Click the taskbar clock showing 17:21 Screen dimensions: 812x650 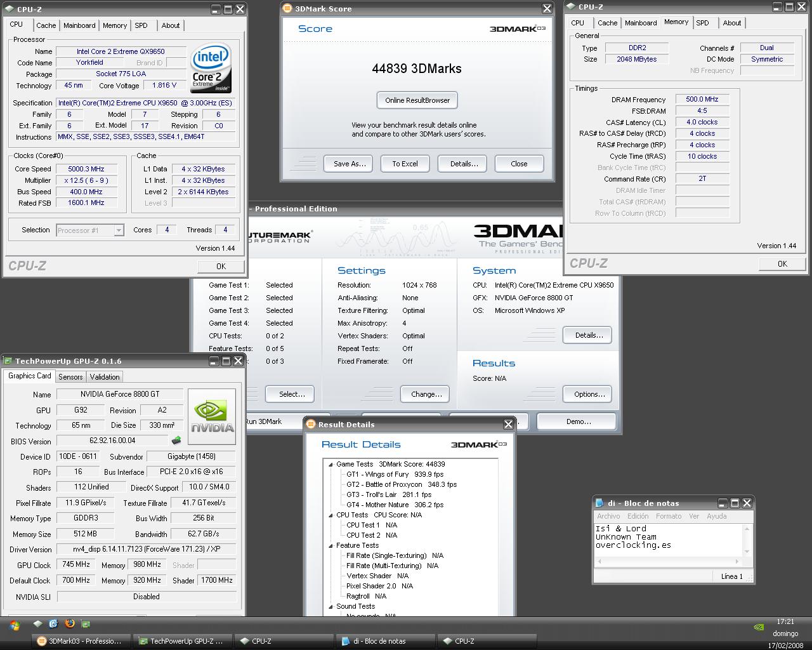tap(785, 621)
